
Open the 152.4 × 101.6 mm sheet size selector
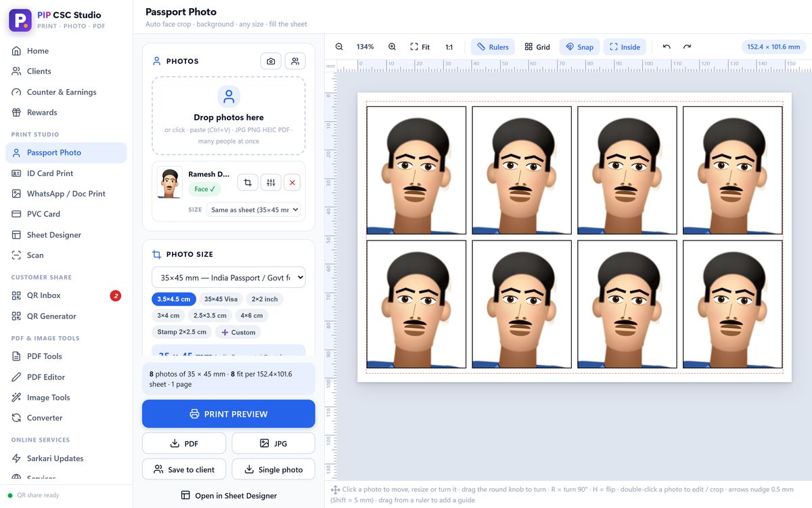(x=774, y=47)
